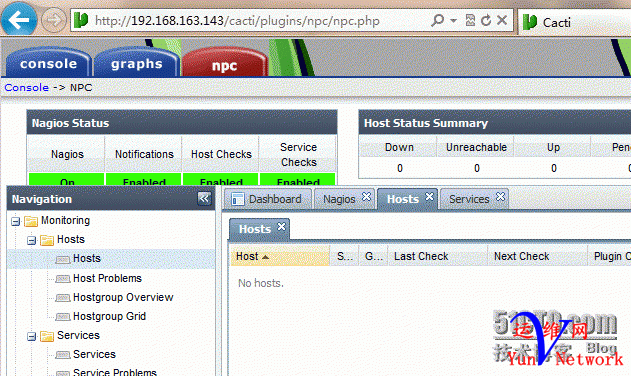Click the search magnifier in address bar
The width and height of the screenshot is (631, 376).
(x=437, y=20)
